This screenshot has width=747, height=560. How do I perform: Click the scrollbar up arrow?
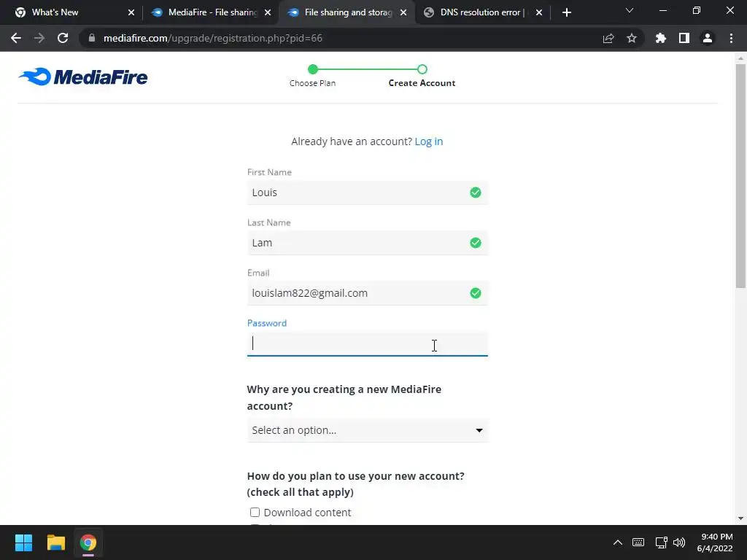pyautogui.click(x=740, y=58)
